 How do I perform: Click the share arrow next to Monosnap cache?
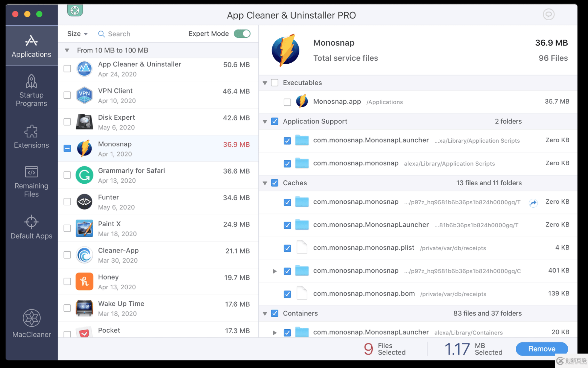click(x=533, y=203)
